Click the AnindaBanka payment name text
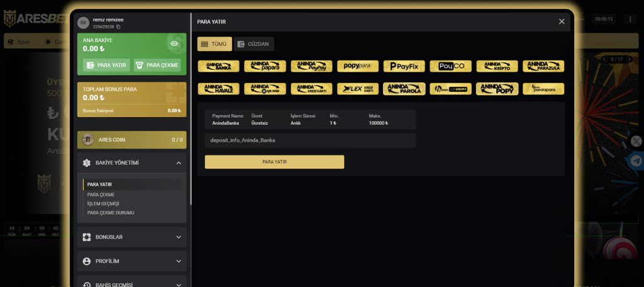This screenshot has width=644, height=287. [x=226, y=123]
